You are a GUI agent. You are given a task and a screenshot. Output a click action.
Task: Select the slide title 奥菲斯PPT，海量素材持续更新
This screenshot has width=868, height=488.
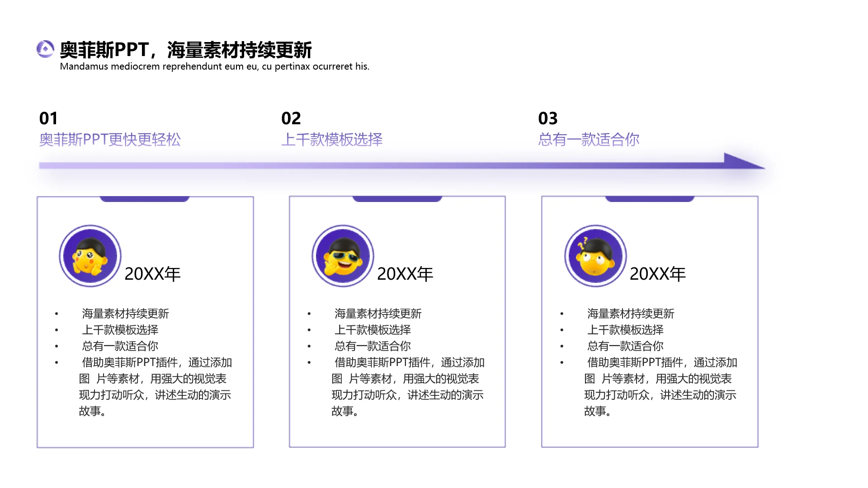(185, 50)
